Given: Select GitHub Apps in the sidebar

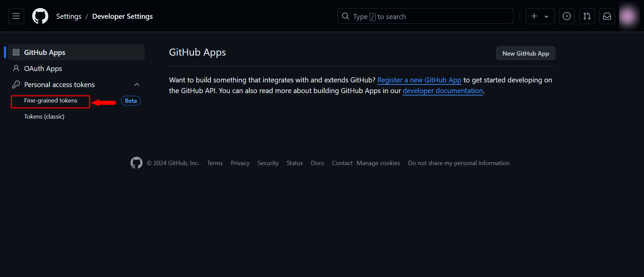Looking at the screenshot, I should tap(76, 52).
